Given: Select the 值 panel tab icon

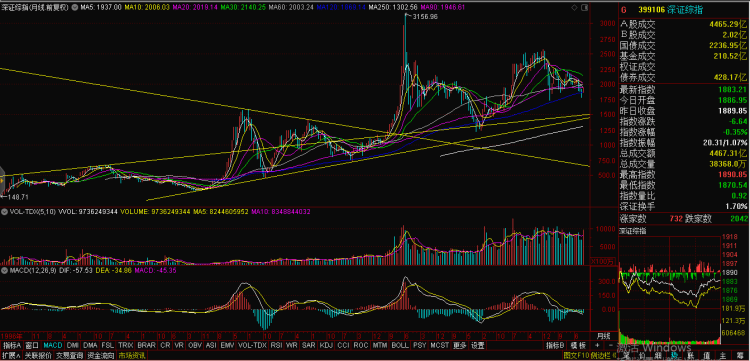Looking at the screenshot, I should [x=706, y=356].
